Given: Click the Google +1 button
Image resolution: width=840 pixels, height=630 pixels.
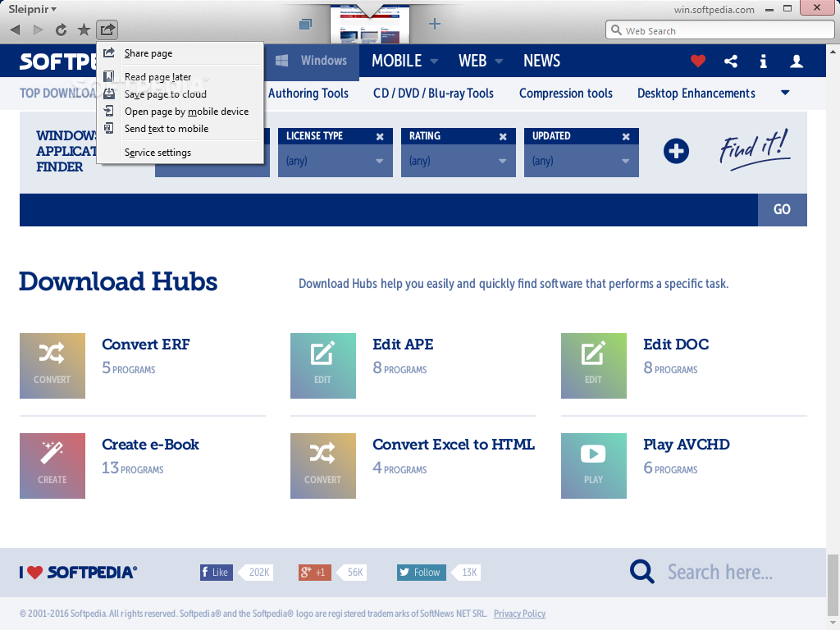Looking at the screenshot, I should pos(315,572).
